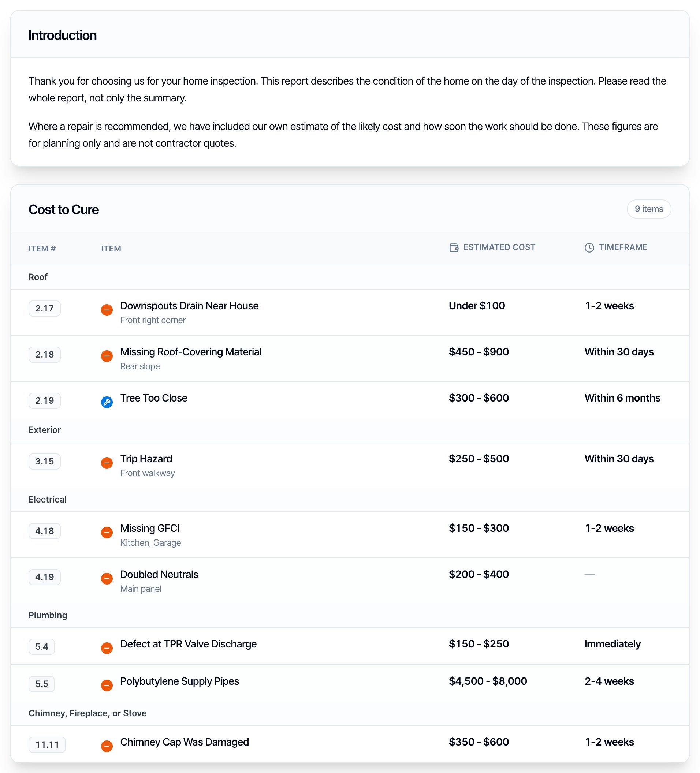Click the Chimney, Fireplace, or Stove section heading
Viewport: 700px width, 773px height.
87,713
